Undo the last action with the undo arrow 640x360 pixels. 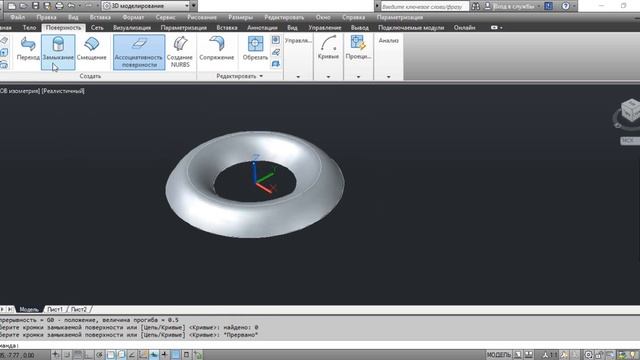click(x=71, y=6)
